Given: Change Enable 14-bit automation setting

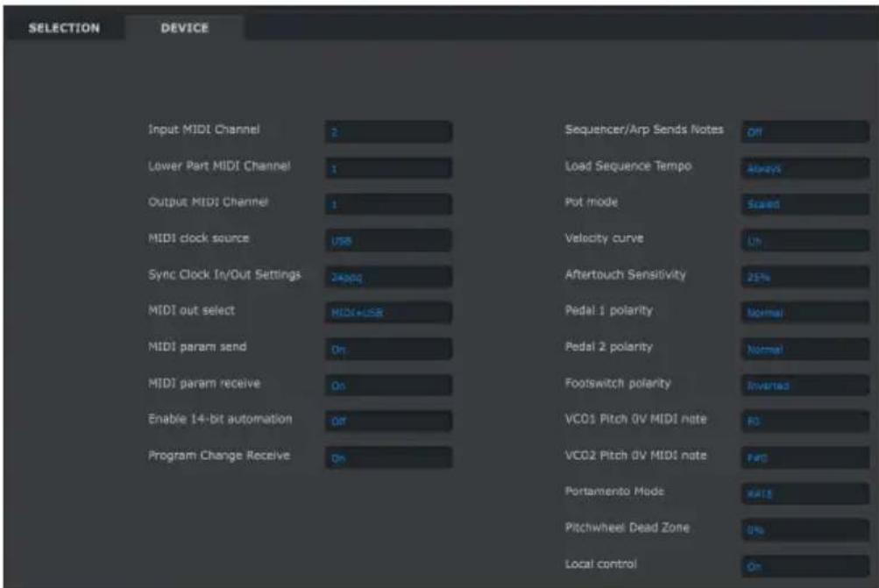Looking at the screenshot, I should [388, 422].
